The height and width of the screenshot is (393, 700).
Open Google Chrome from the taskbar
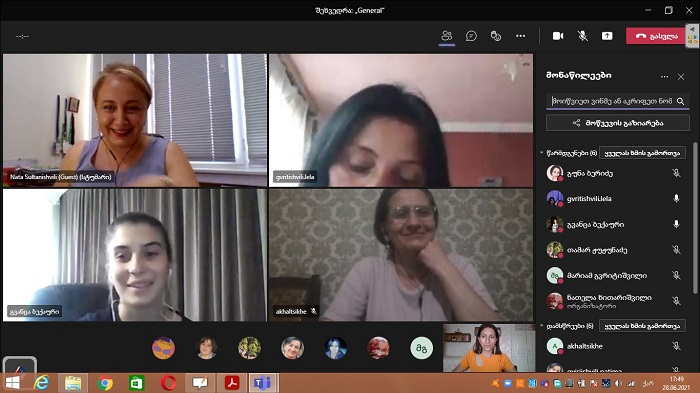pos(105,383)
